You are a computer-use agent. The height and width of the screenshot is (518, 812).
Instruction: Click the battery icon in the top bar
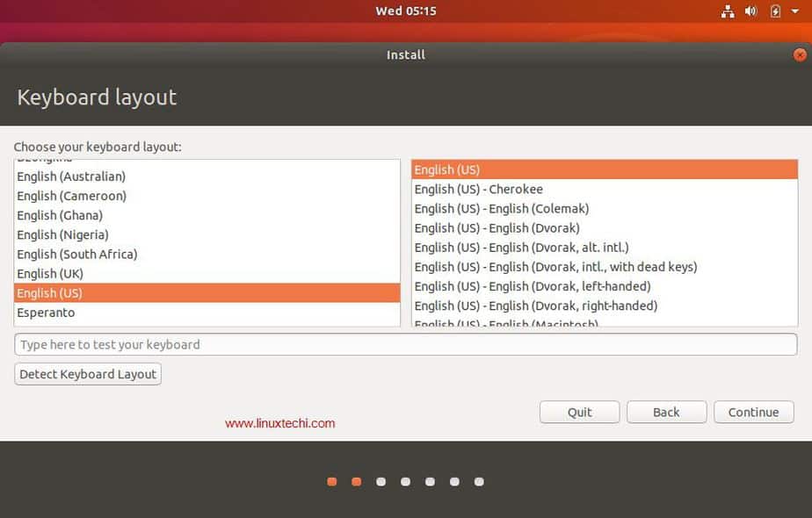point(773,11)
